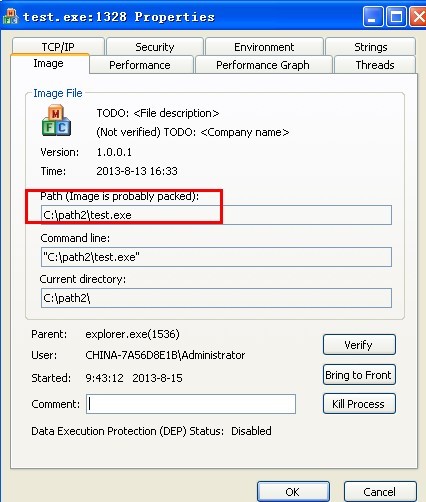Confirm with the OK button

click(x=293, y=492)
